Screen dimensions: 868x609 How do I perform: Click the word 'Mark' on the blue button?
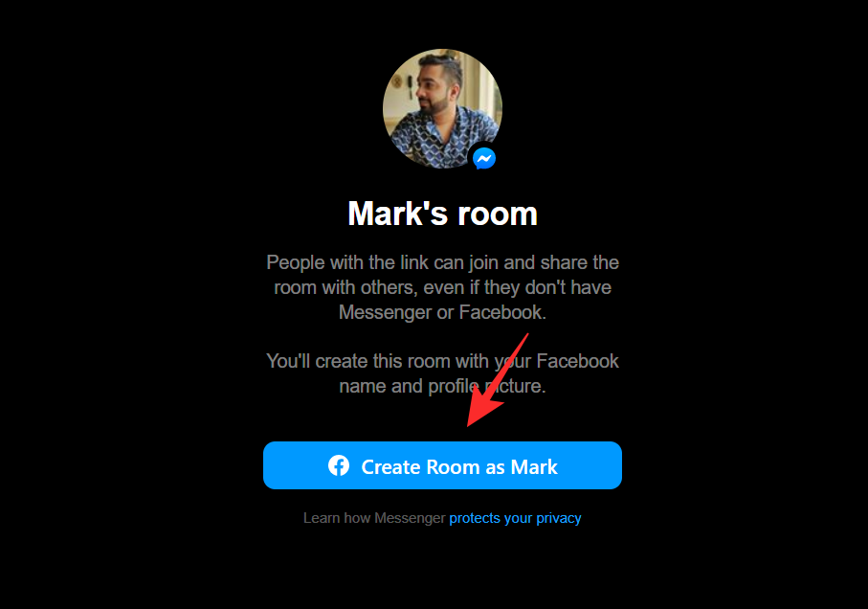click(x=534, y=466)
